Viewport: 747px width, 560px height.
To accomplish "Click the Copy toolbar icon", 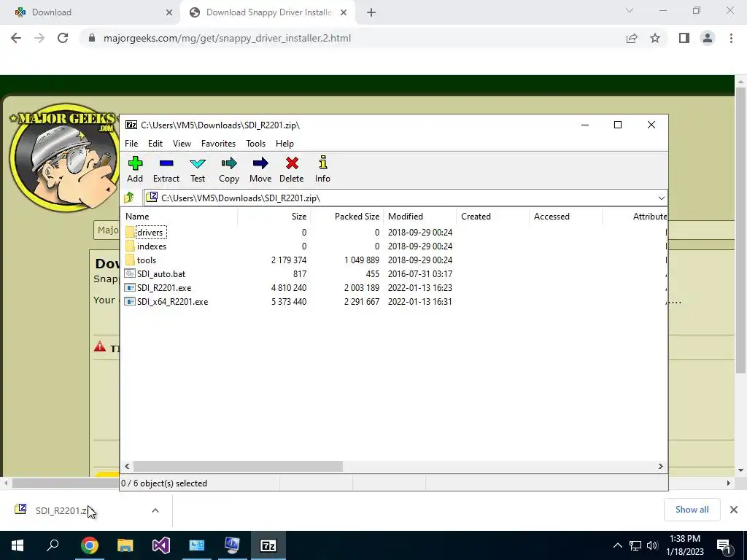I will (x=228, y=163).
